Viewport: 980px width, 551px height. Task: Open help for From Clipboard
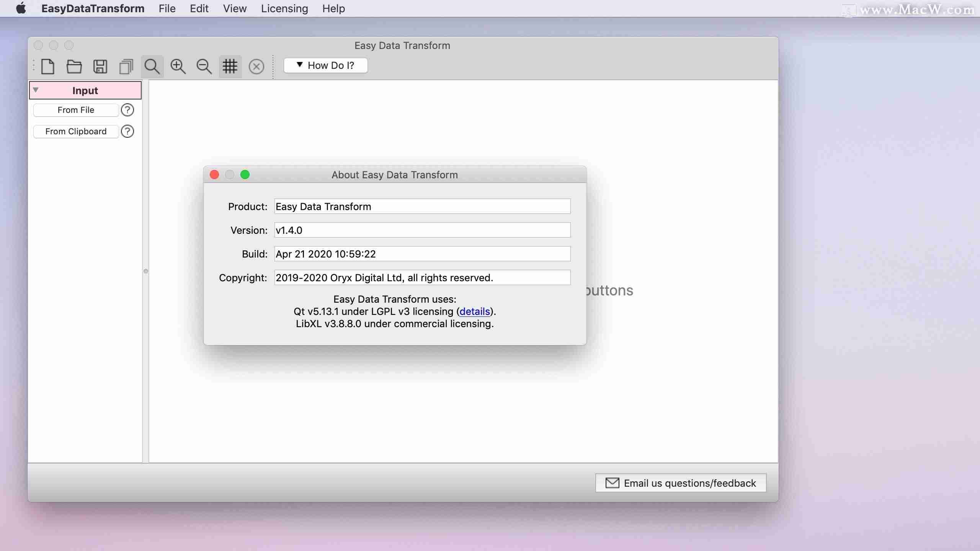click(x=127, y=132)
